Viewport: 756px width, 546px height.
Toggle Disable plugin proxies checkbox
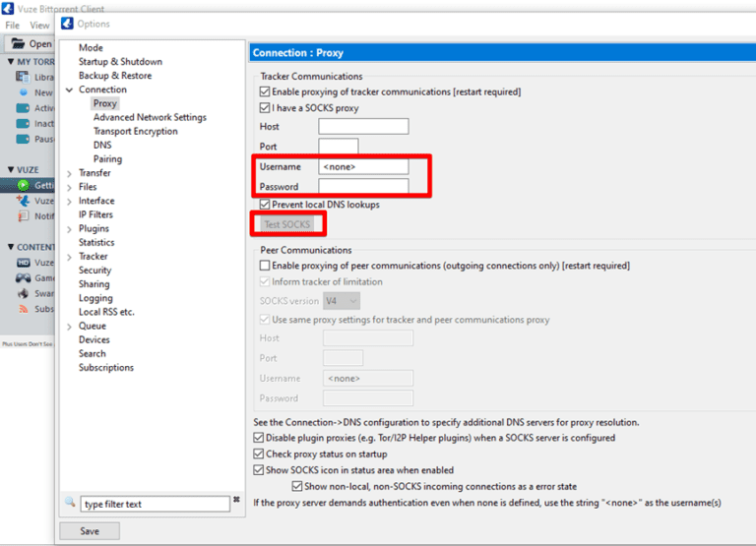click(259, 438)
